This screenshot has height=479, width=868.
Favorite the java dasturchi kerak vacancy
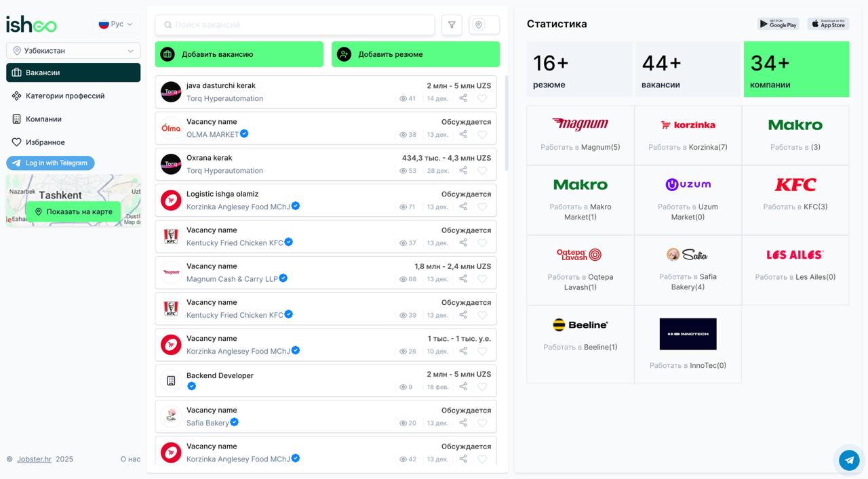[x=482, y=98]
